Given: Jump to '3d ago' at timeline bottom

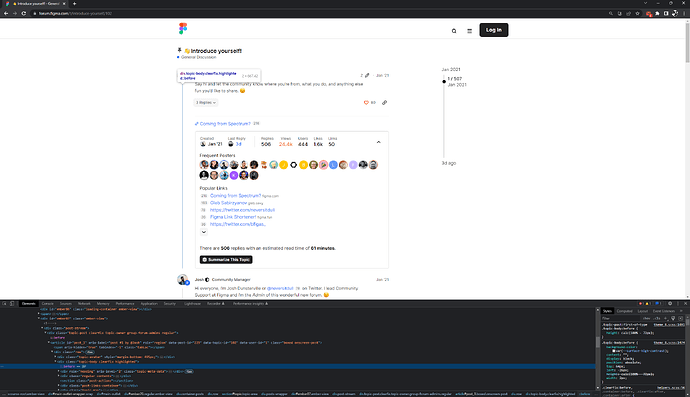Looking at the screenshot, I should [x=449, y=163].
